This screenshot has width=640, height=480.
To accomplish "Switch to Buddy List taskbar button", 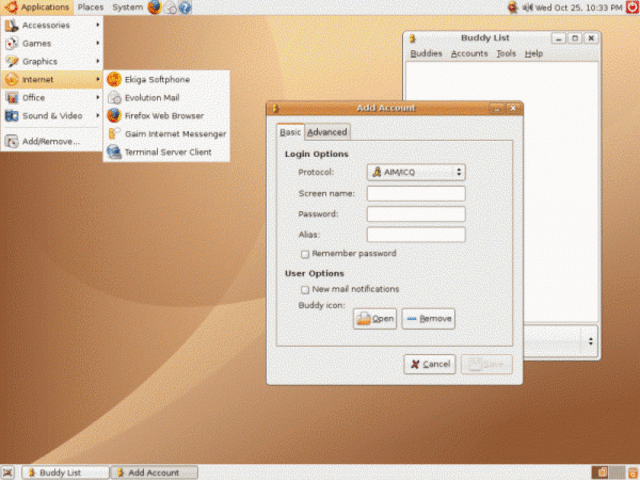I will pyautogui.click(x=66, y=473).
